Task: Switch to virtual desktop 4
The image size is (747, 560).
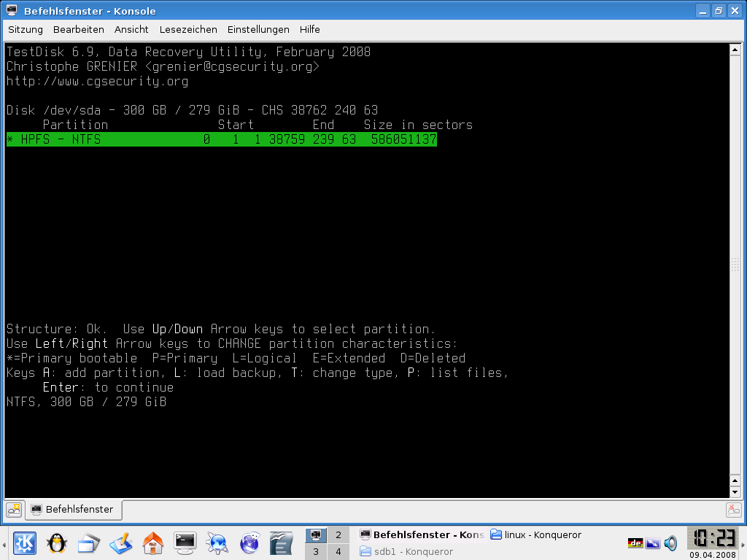Action: 338,551
